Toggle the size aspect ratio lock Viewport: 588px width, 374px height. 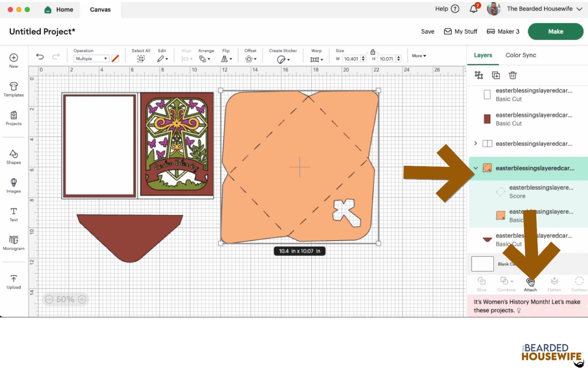pos(373,52)
